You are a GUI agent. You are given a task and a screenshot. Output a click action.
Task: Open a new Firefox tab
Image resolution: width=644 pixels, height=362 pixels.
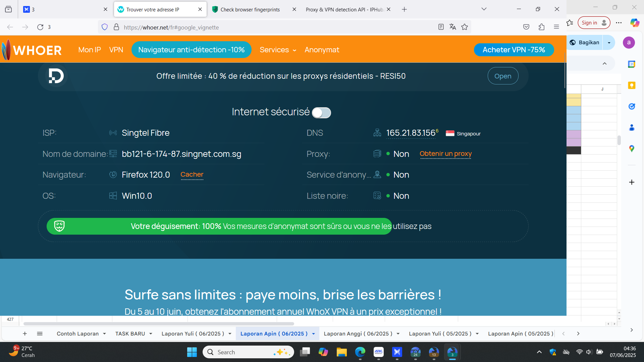405,9
